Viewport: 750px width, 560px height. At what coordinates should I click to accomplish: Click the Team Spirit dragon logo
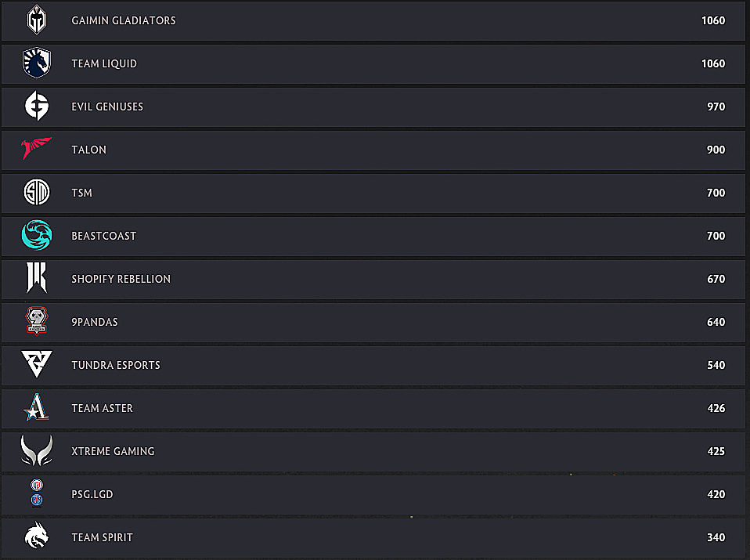click(x=37, y=537)
